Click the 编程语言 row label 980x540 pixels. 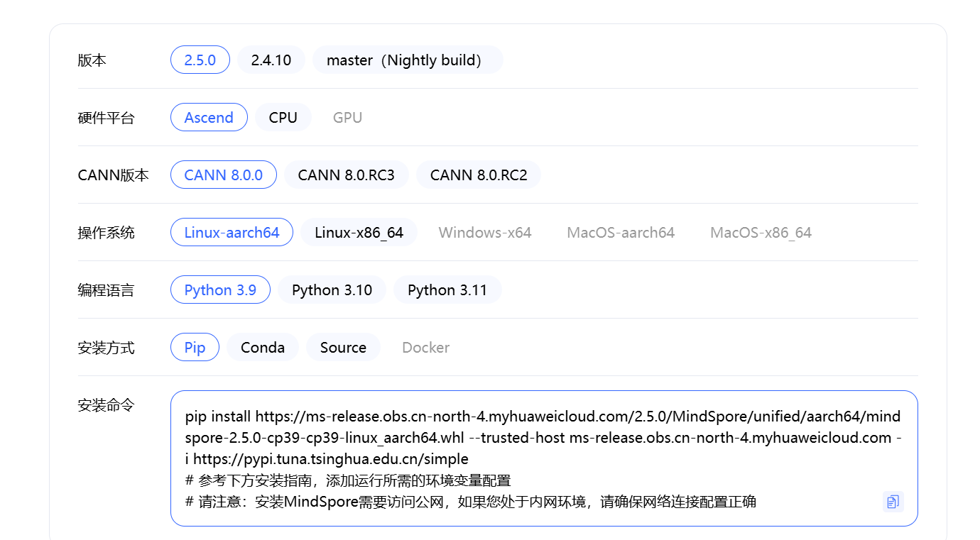(x=106, y=290)
